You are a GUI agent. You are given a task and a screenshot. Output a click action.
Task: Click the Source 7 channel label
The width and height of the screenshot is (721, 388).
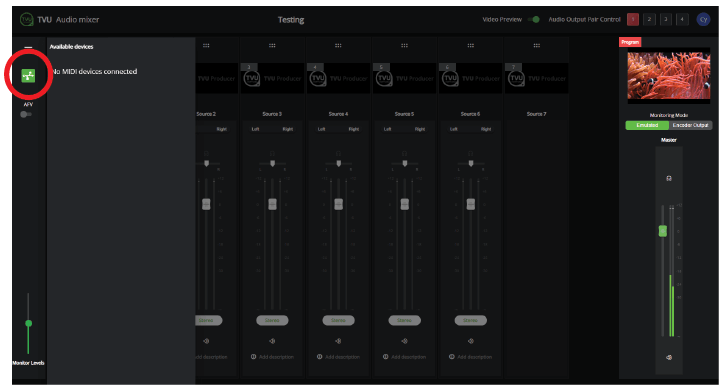(x=537, y=114)
